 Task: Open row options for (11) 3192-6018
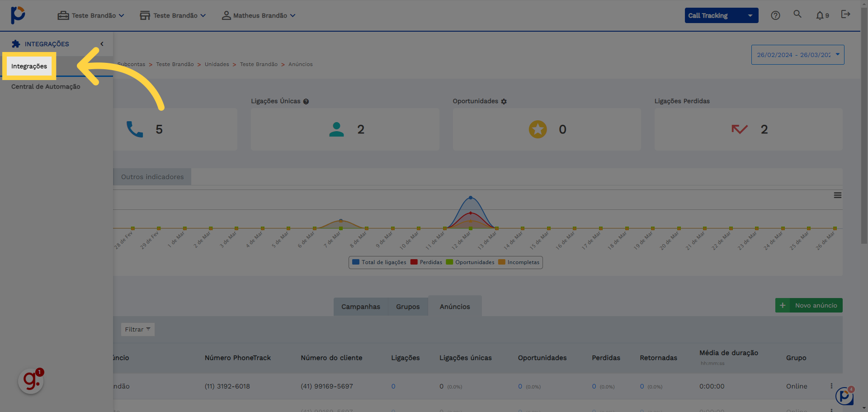pos(831,386)
